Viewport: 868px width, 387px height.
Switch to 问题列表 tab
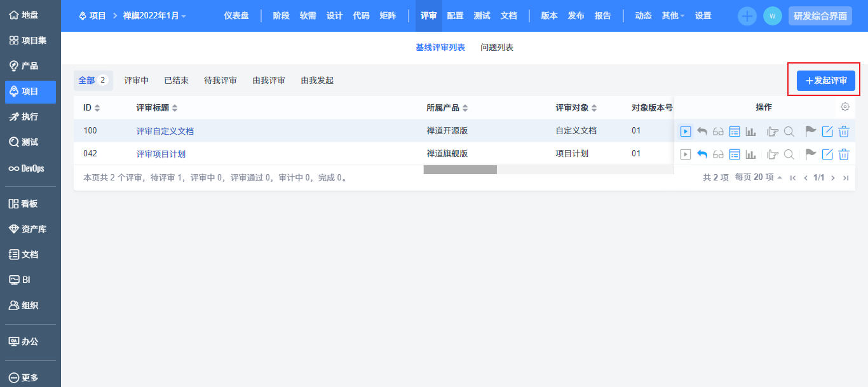pyautogui.click(x=497, y=48)
